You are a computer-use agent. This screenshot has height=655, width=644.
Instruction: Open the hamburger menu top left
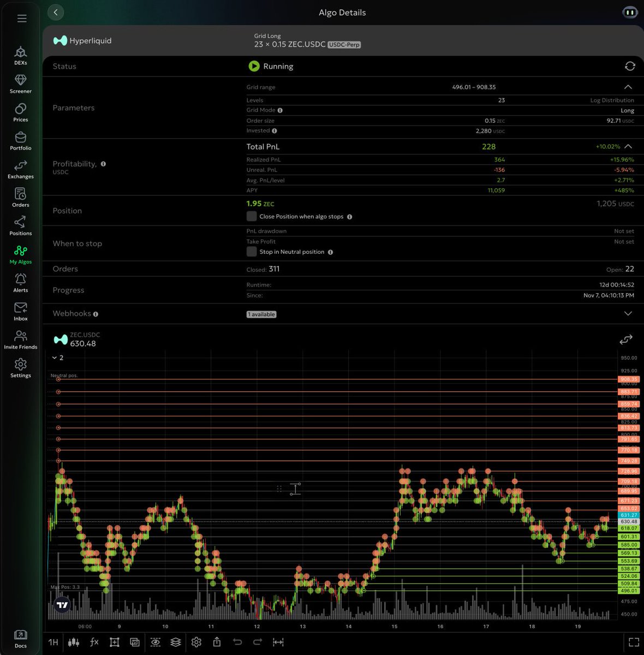(22, 18)
